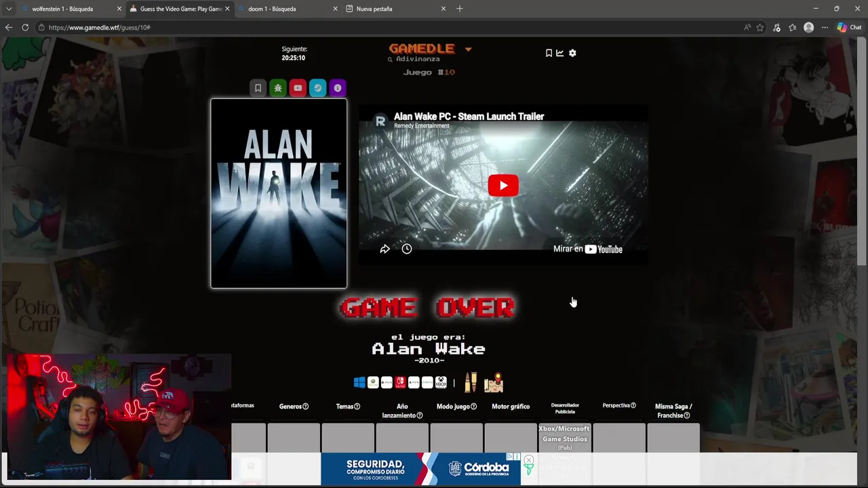Screen dimensions: 868x488
Task: Click the help icon next to Generos
Action: coord(305,407)
